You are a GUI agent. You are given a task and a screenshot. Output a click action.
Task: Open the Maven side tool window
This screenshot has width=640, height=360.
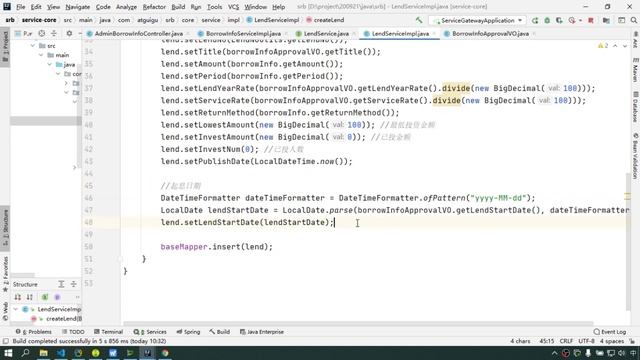click(x=636, y=70)
